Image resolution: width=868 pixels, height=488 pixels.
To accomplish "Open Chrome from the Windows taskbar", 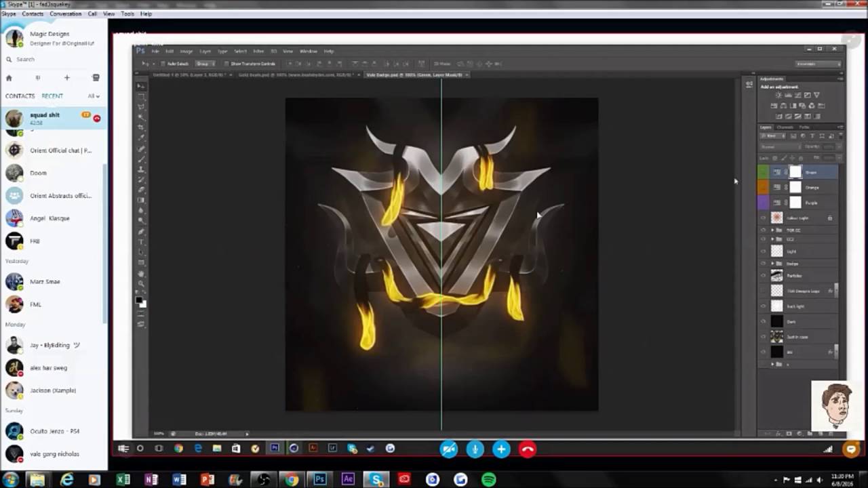I will click(292, 479).
